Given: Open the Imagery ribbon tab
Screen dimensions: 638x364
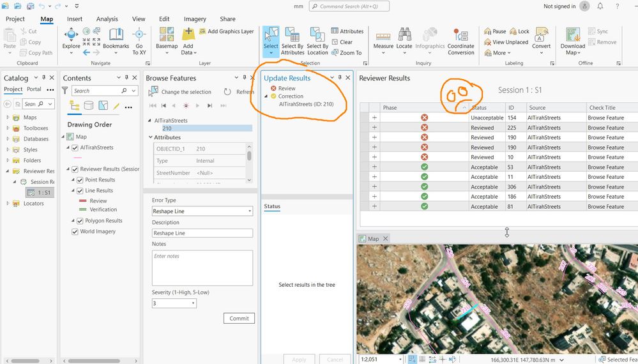Looking at the screenshot, I should [x=195, y=19].
